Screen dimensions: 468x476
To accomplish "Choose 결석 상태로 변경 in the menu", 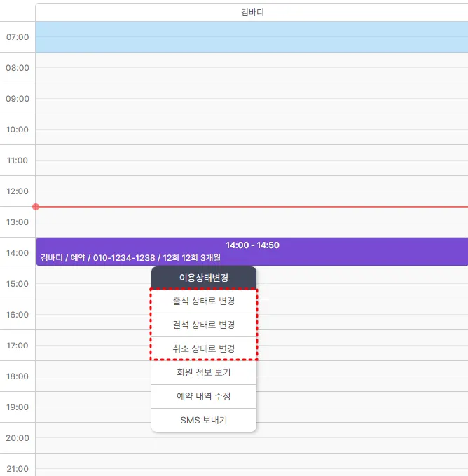I will pos(204,325).
